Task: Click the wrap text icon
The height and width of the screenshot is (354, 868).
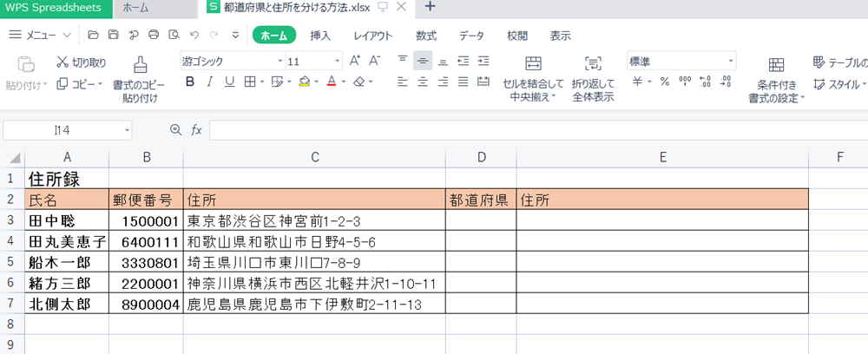Action: pos(593,64)
